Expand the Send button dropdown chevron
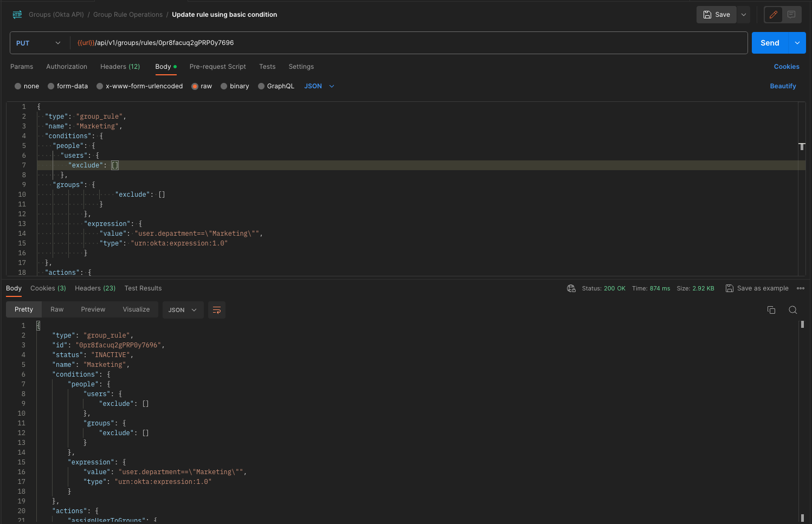Screen dimensions: 812x524 click(x=797, y=43)
